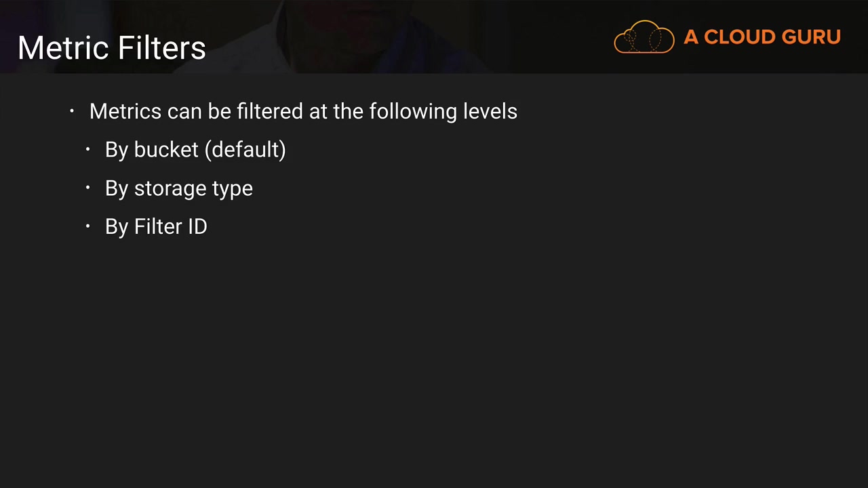Click the By bucket (default) line
The width and height of the screenshot is (868, 488).
click(x=195, y=150)
